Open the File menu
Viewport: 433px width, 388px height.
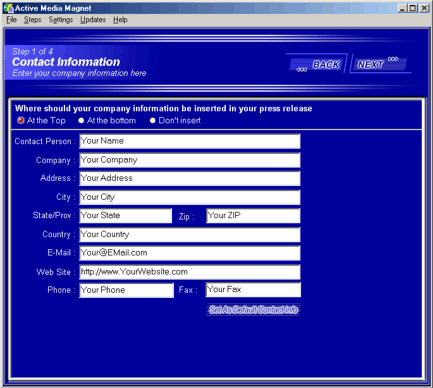pos(11,20)
